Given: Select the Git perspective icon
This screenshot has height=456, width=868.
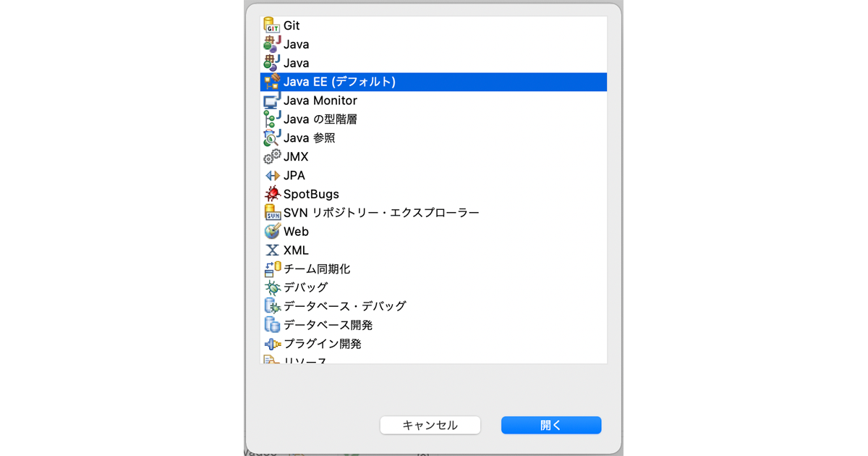Looking at the screenshot, I should click(x=273, y=25).
